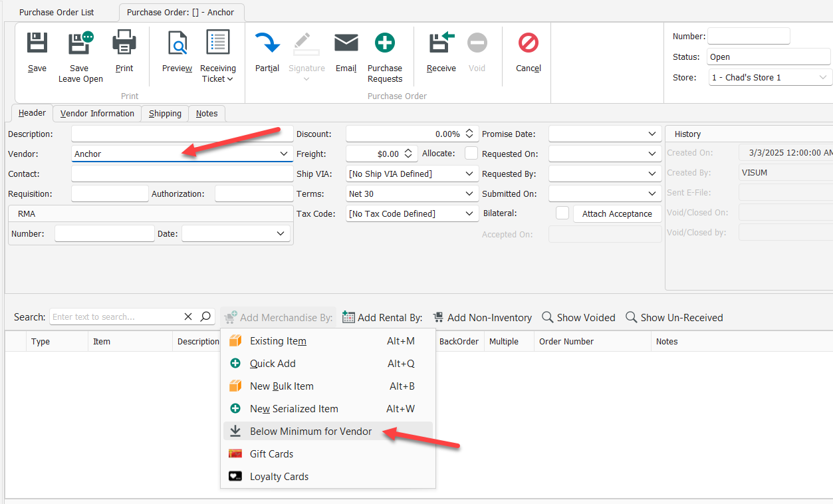This screenshot has width=833, height=504.
Task: Click the Save Leave Open icon
Action: coord(80,43)
